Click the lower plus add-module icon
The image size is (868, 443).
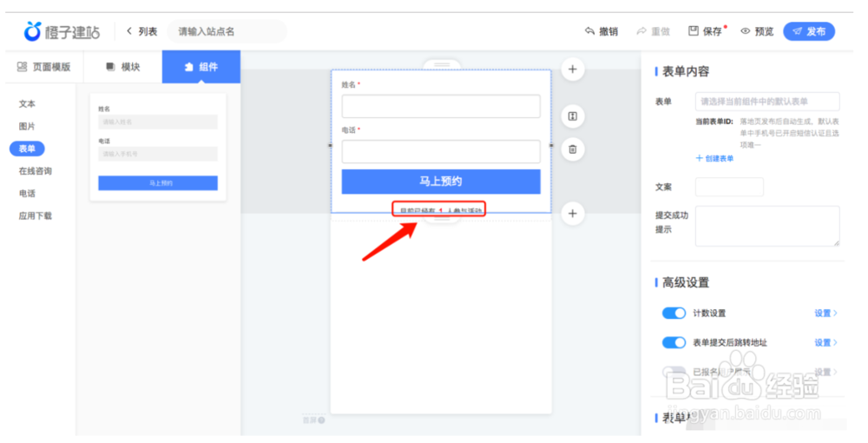click(x=572, y=214)
